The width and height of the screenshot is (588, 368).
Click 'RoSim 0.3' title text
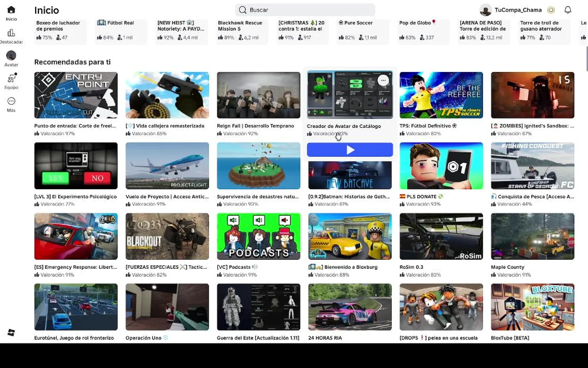pyautogui.click(x=411, y=267)
